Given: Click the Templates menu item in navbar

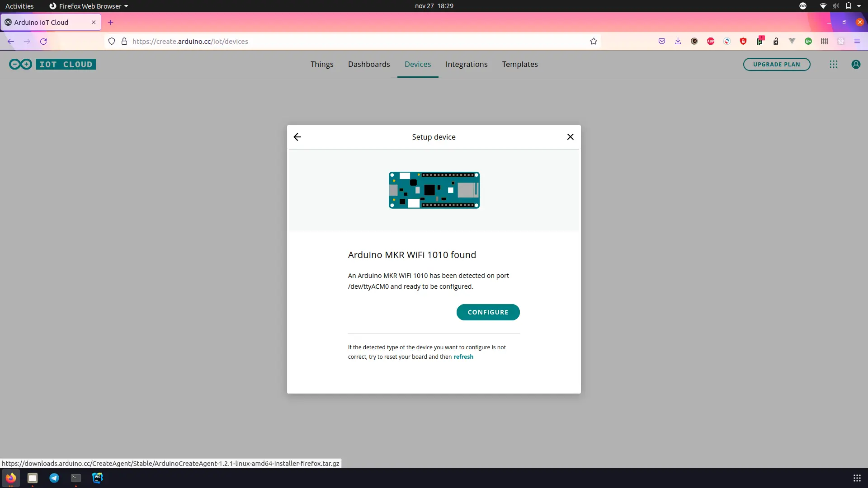Looking at the screenshot, I should [520, 64].
